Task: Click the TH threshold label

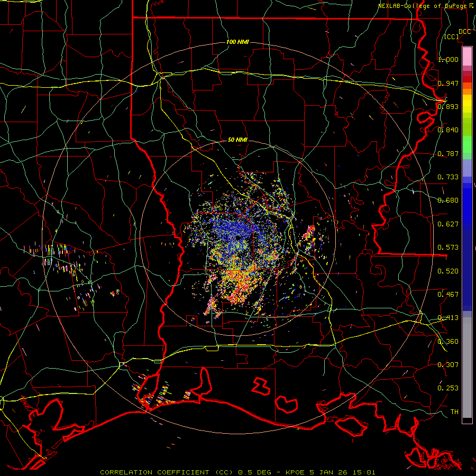Action: [454, 412]
